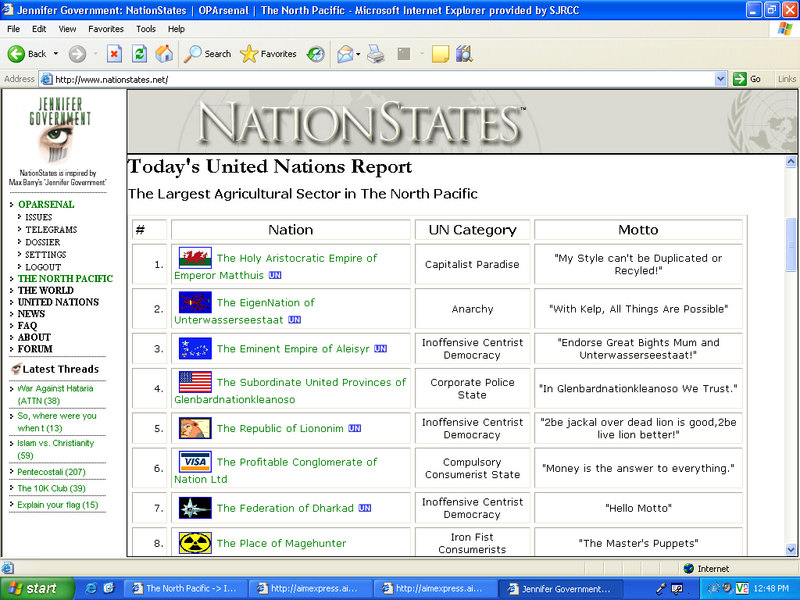Open THE WORLD sidebar link
The width and height of the screenshot is (800, 600).
click(x=46, y=290)
